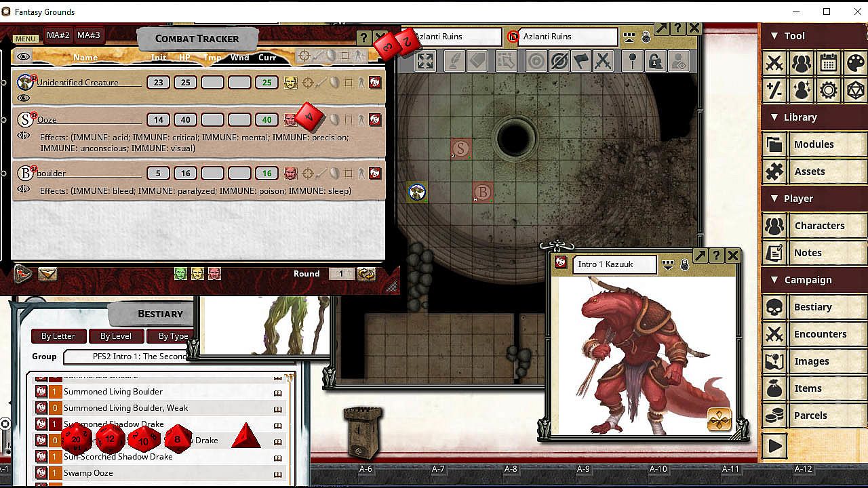Open the Parcels campaign button

tap(829, 415)
